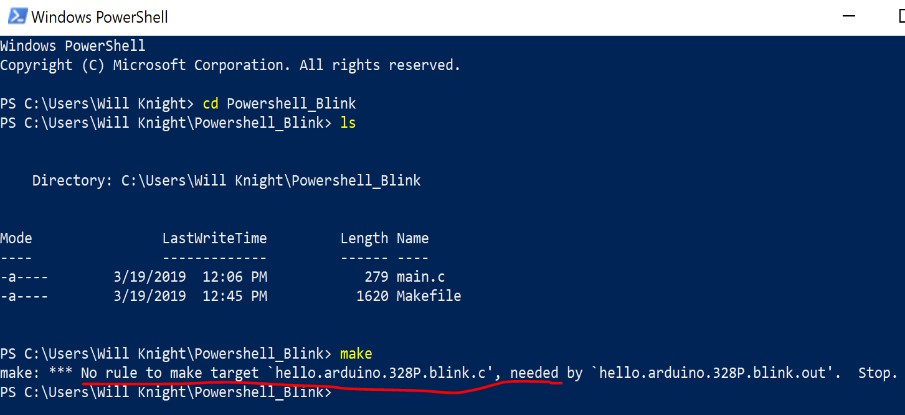Click the LastWriteTime column header

(215, 238)
